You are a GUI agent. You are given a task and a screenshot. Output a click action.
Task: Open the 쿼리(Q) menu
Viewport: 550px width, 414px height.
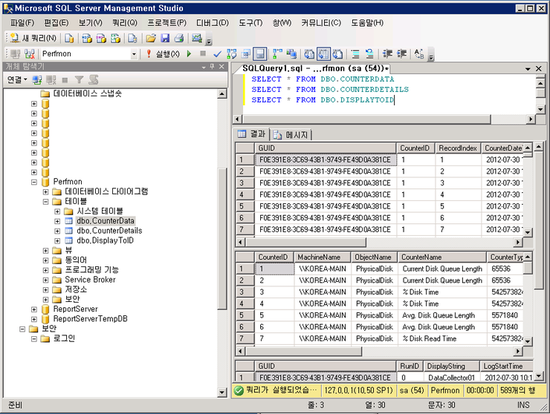pos(125,23)
